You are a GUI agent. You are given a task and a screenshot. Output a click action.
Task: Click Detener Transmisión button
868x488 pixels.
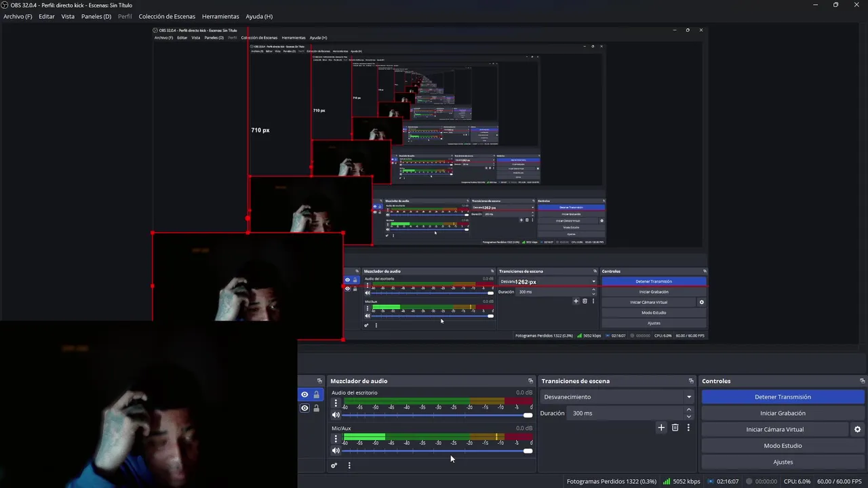click(x=783, y=397)
